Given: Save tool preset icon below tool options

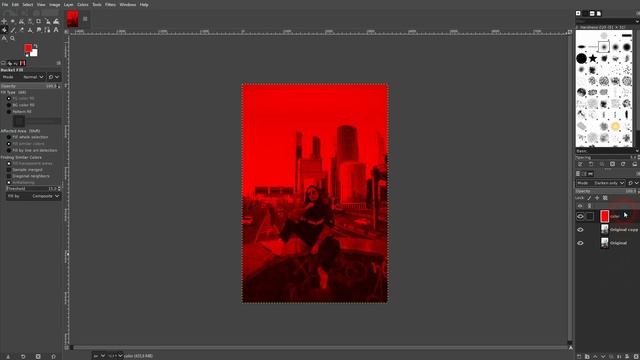Looking at the screenshot, I should click(x=8, y=356).
